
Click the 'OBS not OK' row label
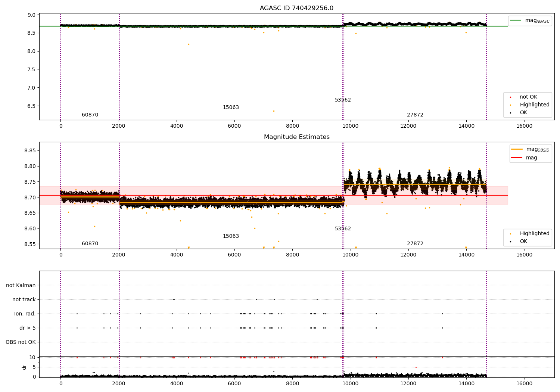coord(21,342)
